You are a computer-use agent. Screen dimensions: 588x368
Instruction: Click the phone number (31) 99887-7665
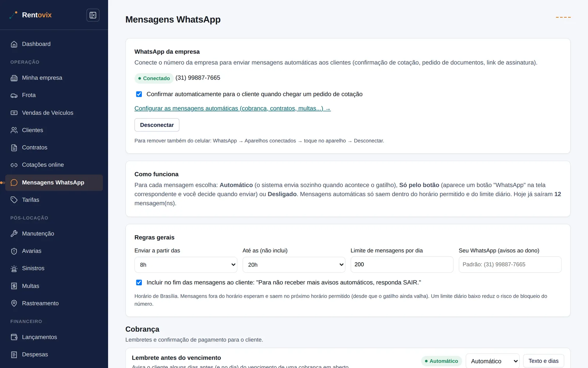pyautogui.click(x=198, y=78)
